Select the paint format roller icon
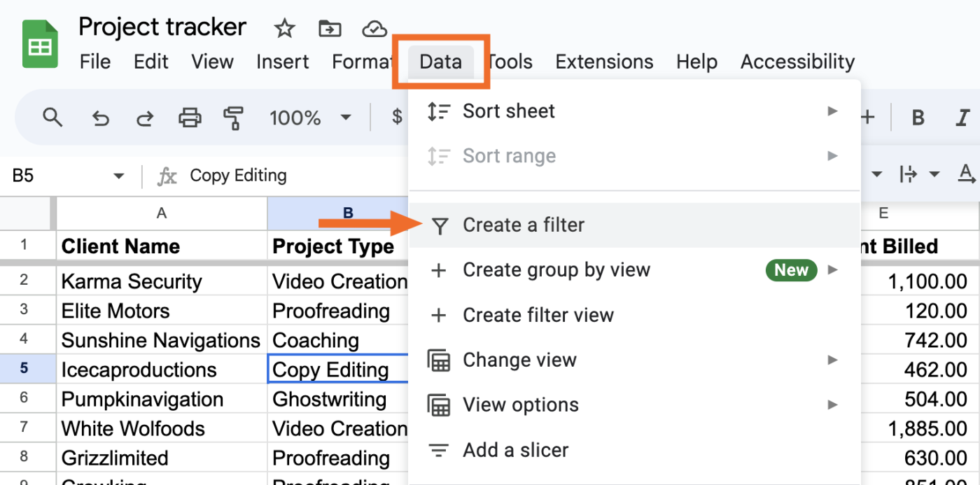The width and height of the screenshot is (980, 485). click(232, 118)
